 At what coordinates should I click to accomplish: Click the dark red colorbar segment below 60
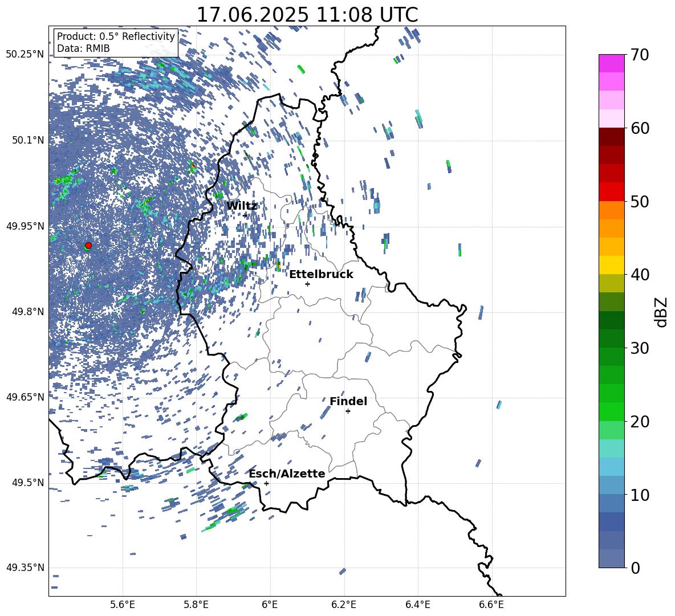612,137
